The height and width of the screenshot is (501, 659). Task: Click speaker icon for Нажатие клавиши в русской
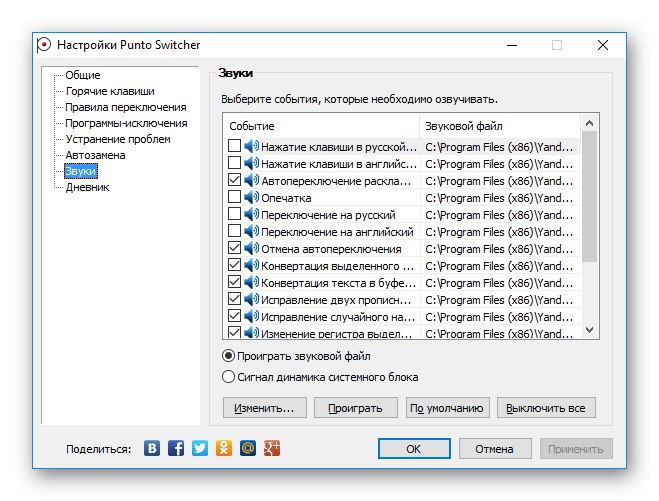(x=251, y=146)
